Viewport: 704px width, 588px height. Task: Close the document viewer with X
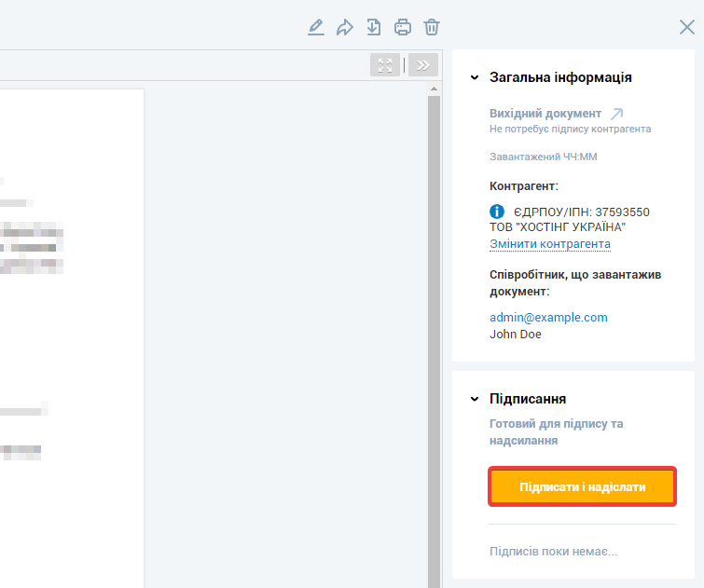(686, 27)
